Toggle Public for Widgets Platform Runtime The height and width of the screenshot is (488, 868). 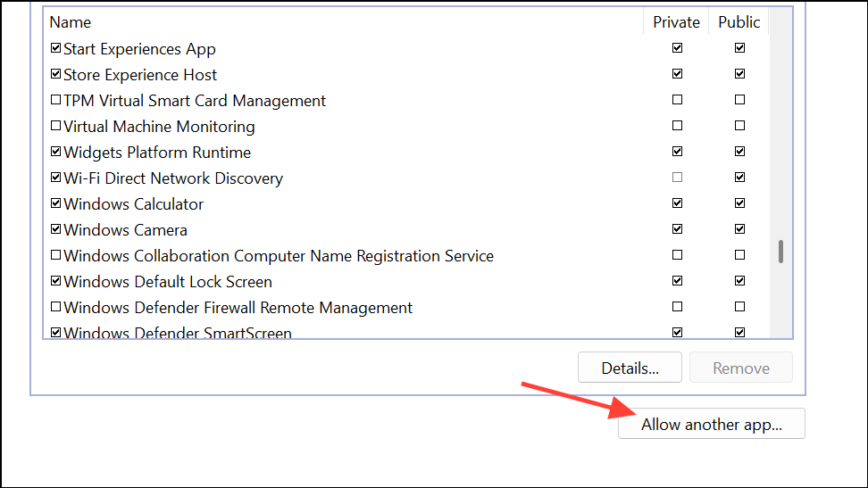[x=739, y=151]
